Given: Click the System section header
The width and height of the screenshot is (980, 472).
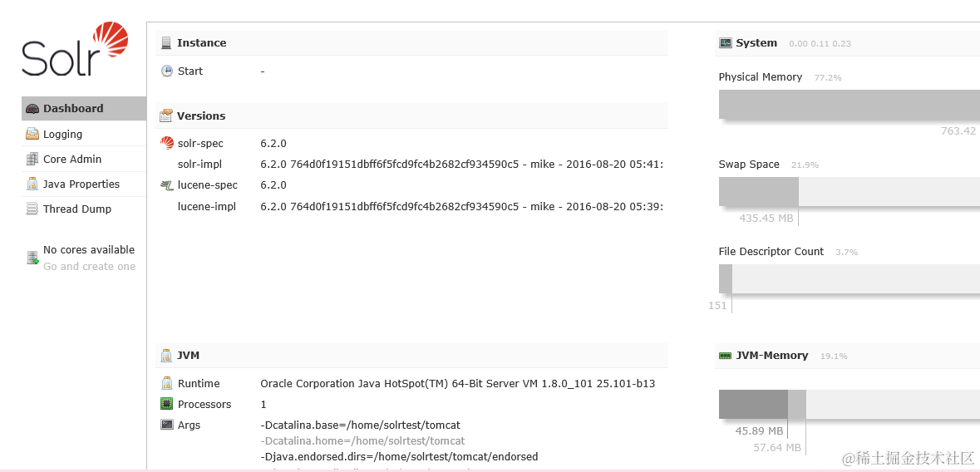Looking at the screenshot, I should coord(848,43).
